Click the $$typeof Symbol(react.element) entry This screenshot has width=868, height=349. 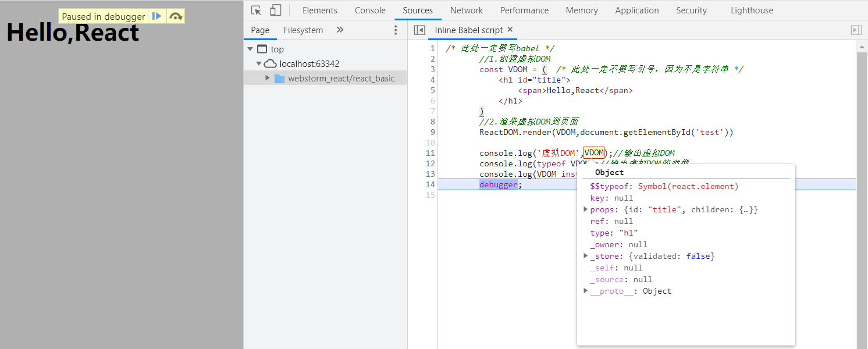pyautogui.click(x=664, y=186)
